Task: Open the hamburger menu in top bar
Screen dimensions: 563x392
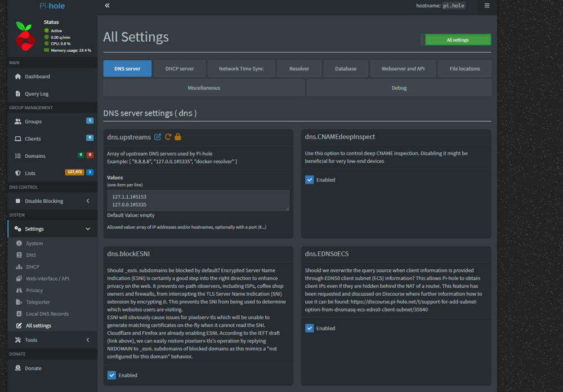Action: [x=487, y=6]
